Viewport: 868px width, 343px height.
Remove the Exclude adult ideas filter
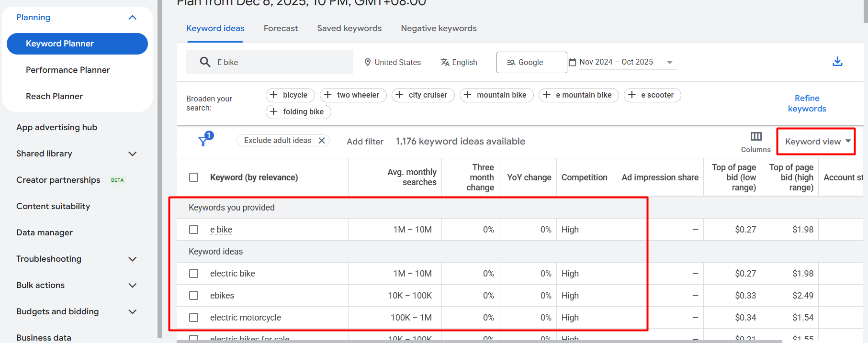322,141
